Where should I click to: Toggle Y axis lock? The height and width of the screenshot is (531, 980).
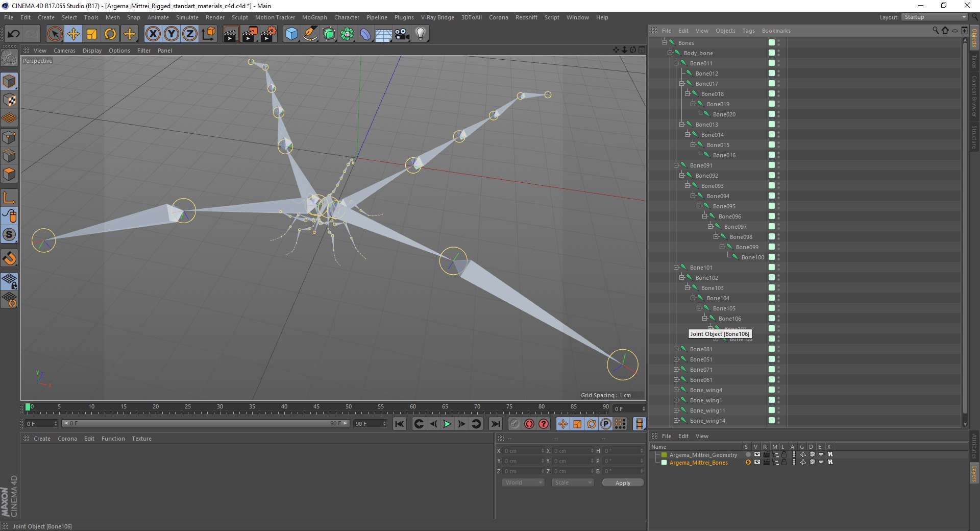click(171, 34)
